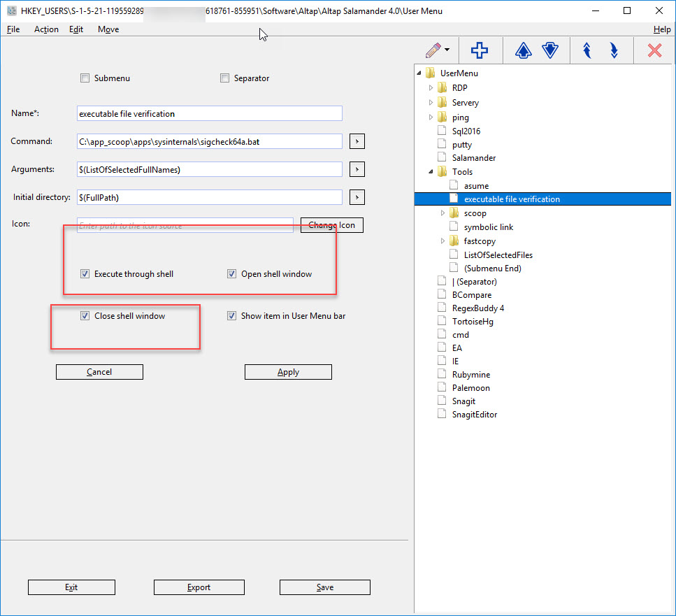Click the Apply button
This screenshot has width=676, height=616.
click(289, 372)
